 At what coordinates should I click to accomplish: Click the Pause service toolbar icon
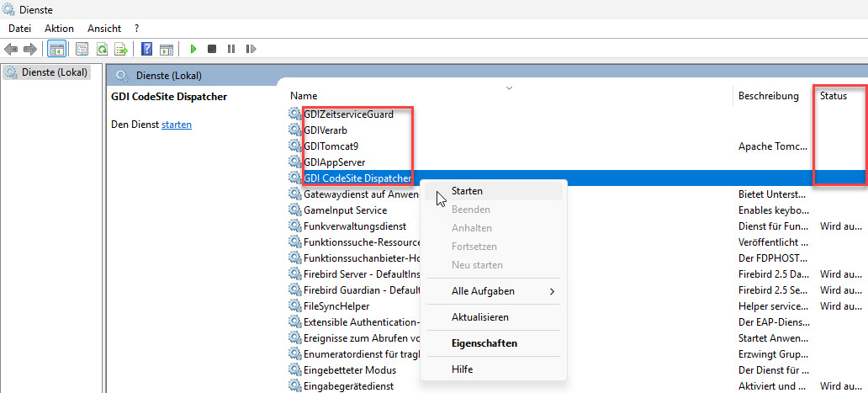click(x=231, y=50)
